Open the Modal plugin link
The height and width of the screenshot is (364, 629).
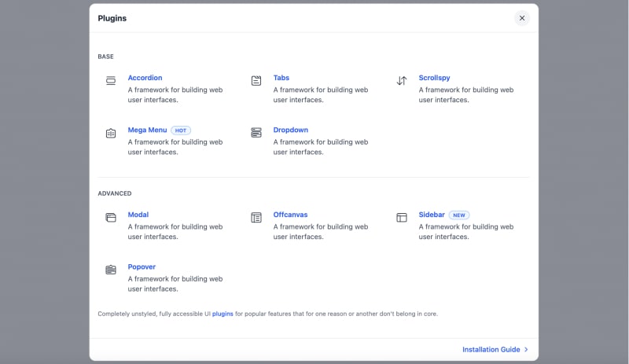pos(138,215)
